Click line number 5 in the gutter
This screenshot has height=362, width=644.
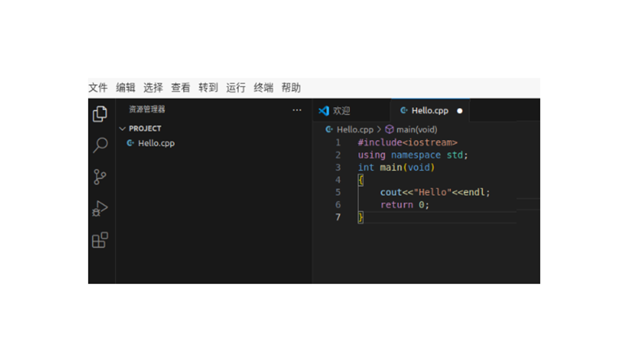338,192
